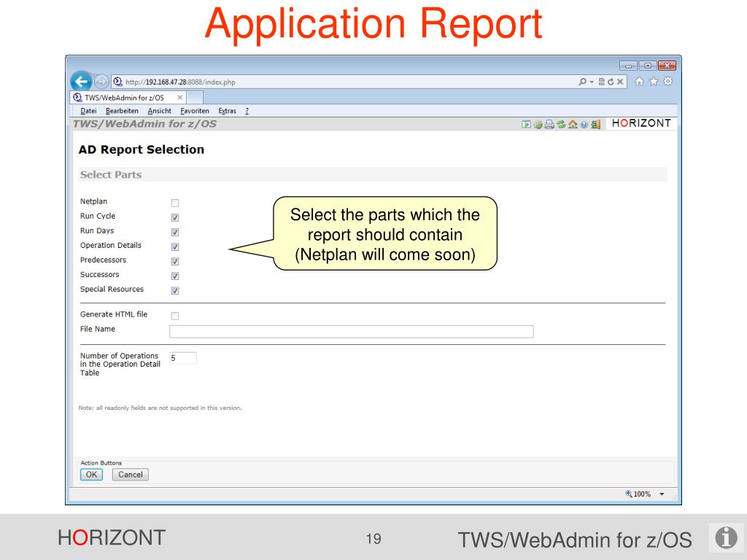Click the readonly fields note text
747x560 pixels.
(x=160, y=408)
